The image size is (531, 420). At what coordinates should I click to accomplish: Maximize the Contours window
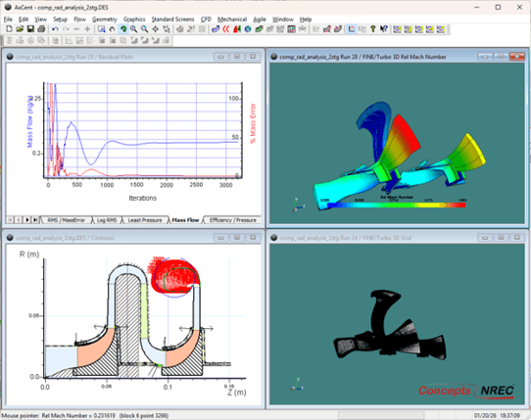(237, 238)
